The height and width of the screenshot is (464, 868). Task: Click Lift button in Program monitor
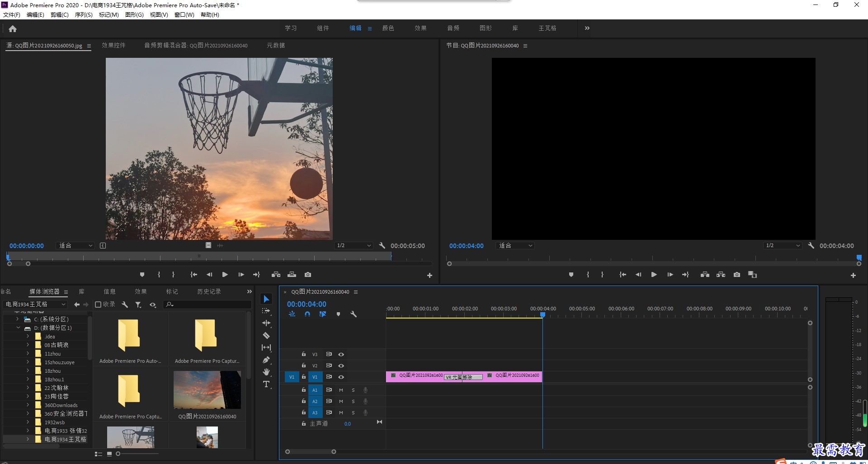(x=705, y=275)
